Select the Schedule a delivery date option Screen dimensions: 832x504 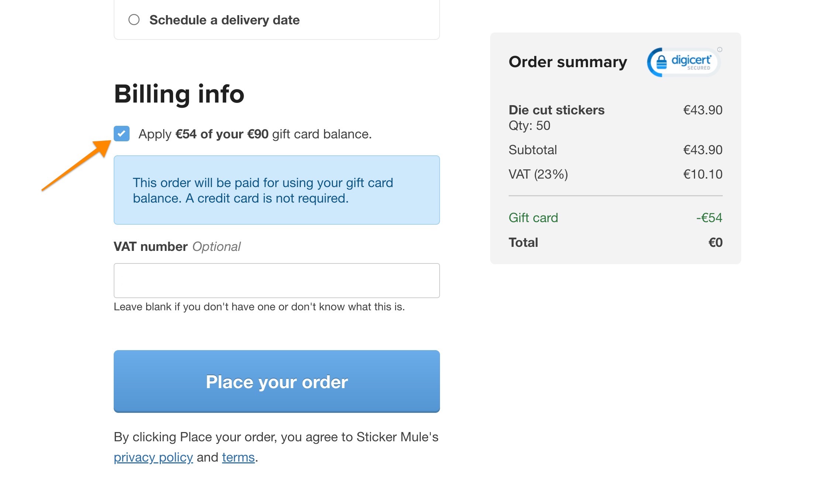pyautogui.click(x=134, y=19)
